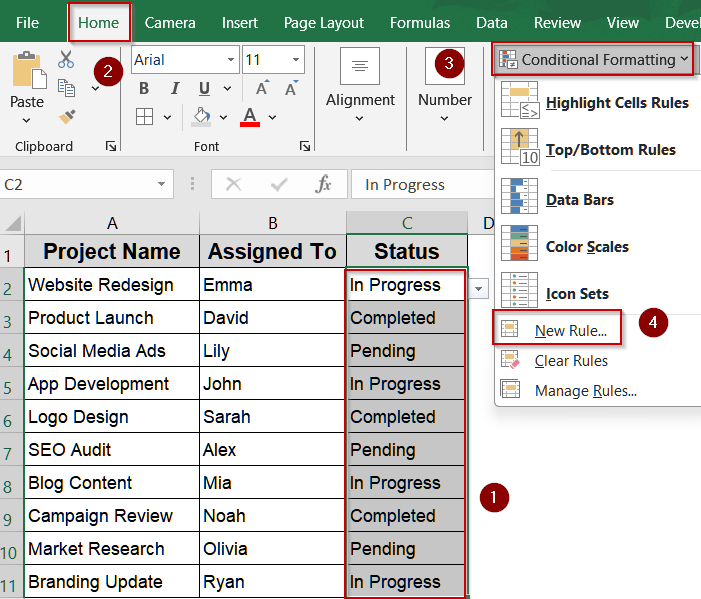Open the cell C2 validation dropdown
The height and width of the screenshot is (599, 701).
point(478,288)
